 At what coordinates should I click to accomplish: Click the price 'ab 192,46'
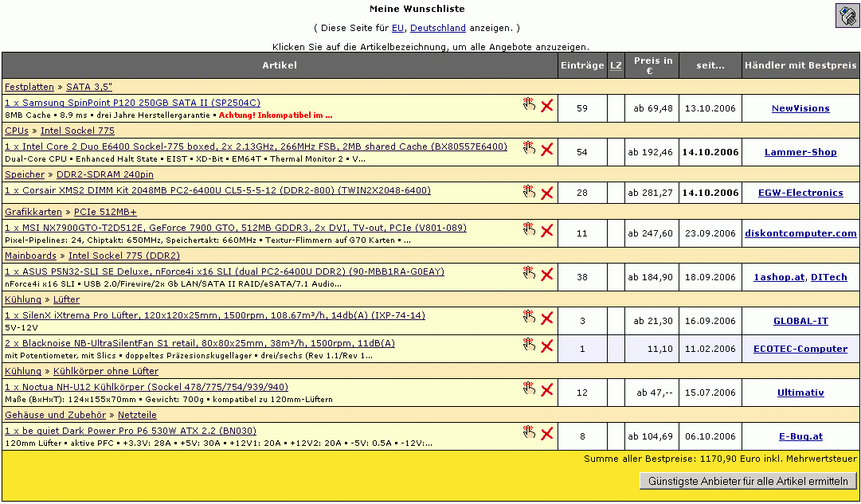651,153
